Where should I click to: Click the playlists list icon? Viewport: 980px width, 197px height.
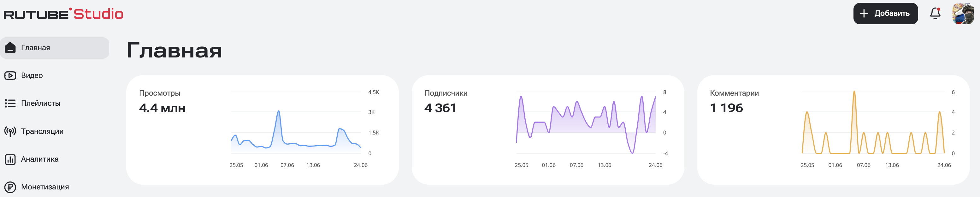[10, 104]
